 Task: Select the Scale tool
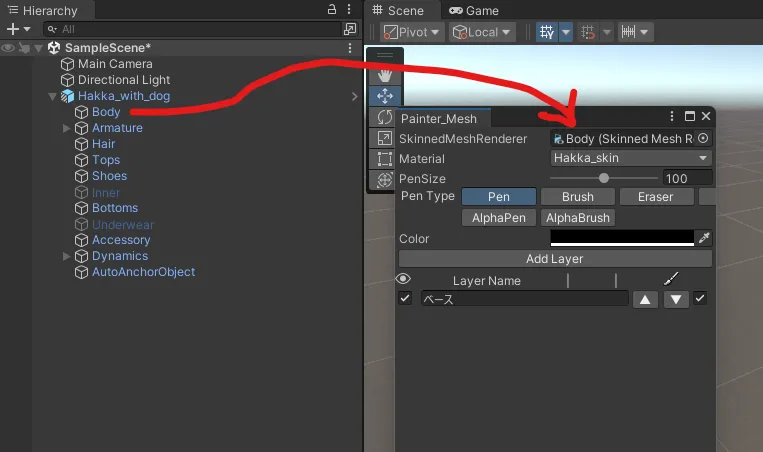coord(384,138)
